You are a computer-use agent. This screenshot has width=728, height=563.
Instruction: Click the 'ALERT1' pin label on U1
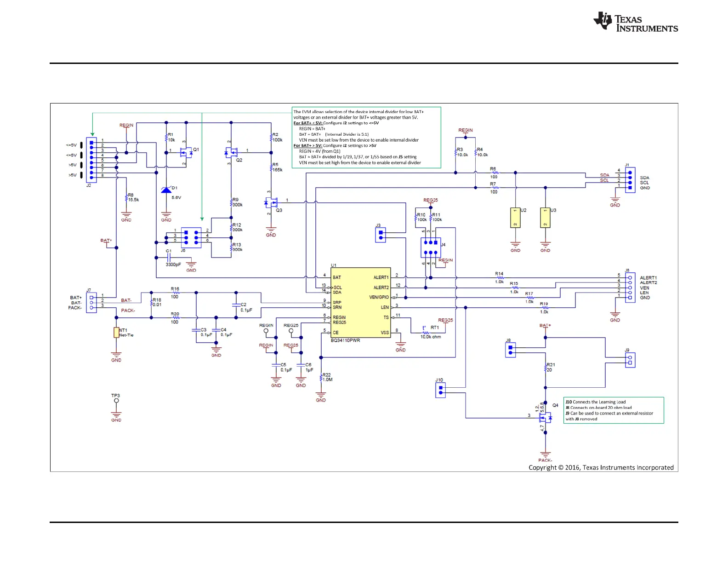381,277
